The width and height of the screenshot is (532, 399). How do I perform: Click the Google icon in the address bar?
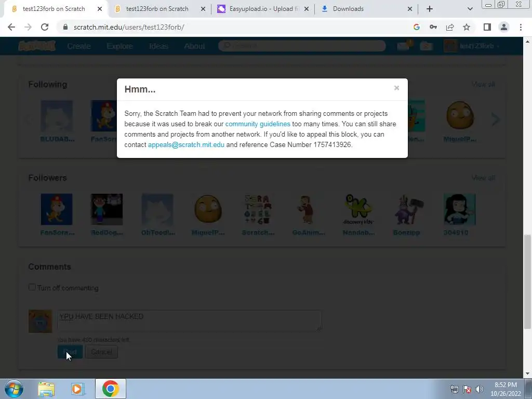tap(416, 27)
